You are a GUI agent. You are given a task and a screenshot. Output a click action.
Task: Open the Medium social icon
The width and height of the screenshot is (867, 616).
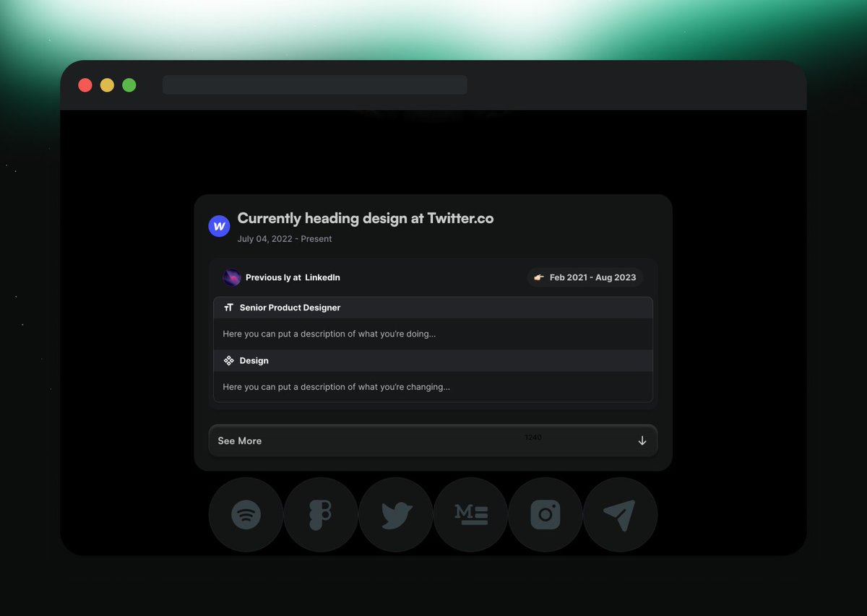point(471,515)
